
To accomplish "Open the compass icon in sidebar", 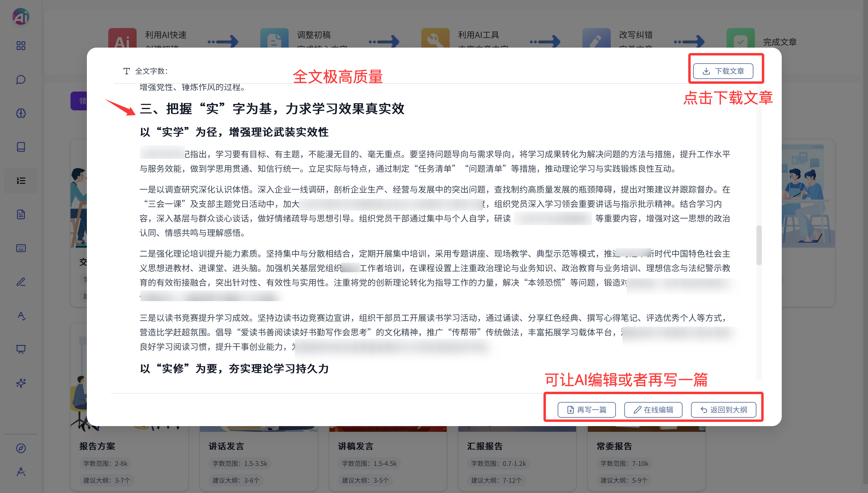I will click(x=21, y=448).
